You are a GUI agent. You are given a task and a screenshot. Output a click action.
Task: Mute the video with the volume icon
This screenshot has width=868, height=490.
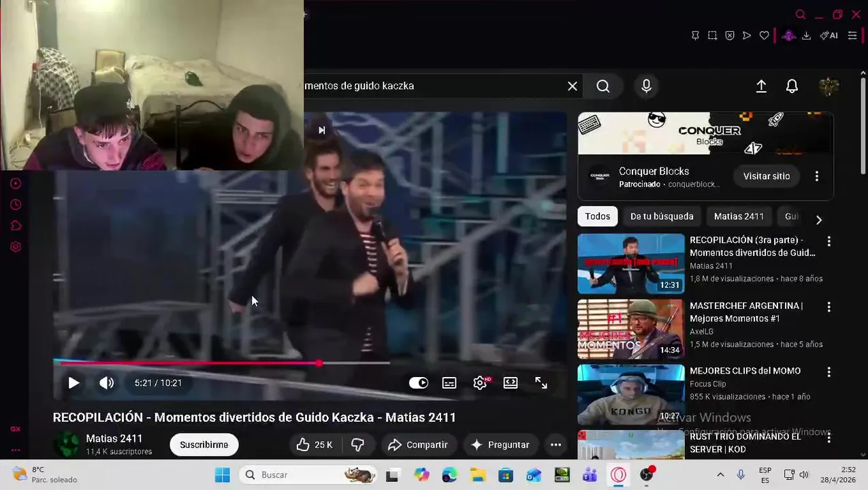pyautogui.click(x=107, y=383)
